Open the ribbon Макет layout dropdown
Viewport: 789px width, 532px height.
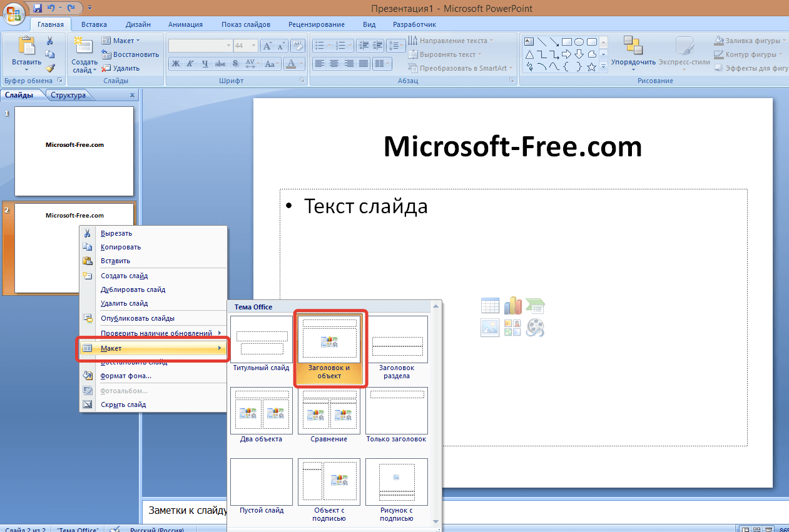point(121,41)
